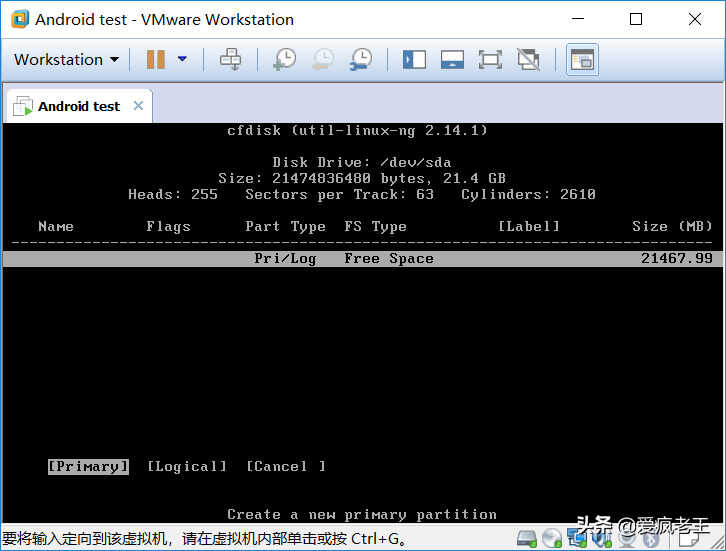Screen dimensions: 726x551
Task: Toggle the stretch guest display icon
Action: click(x=528, y=60)
